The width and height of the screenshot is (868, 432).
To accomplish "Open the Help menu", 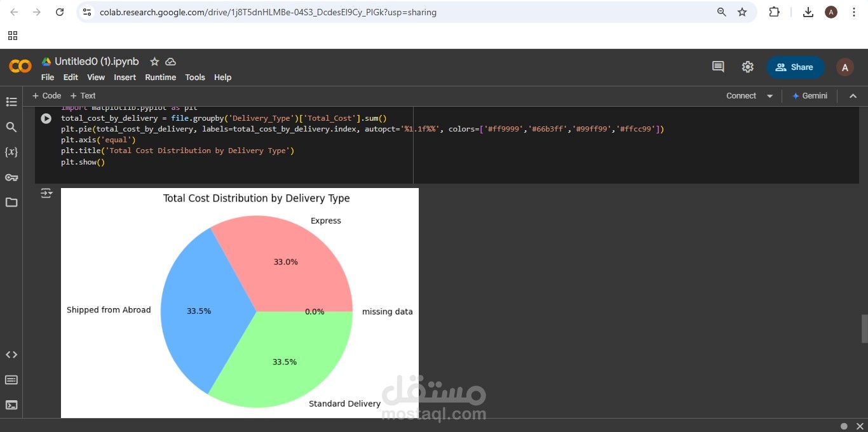I will [222, 77].
